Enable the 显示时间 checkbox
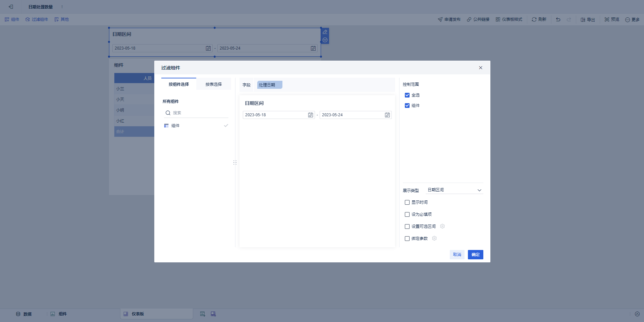The height and width of the screenshot is (322, 644). coord(407,202)
